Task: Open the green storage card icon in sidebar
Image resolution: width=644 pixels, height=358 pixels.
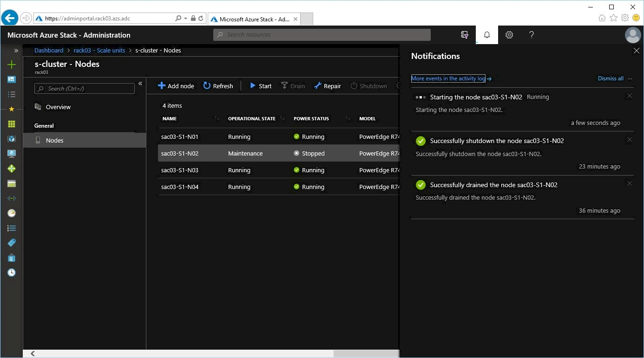Action: 12,183
